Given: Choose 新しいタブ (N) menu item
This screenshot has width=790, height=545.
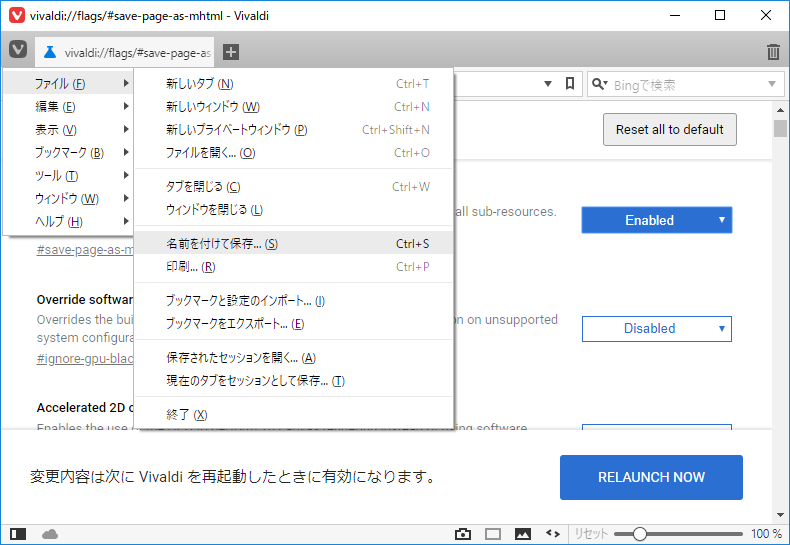Looking at the screenshot, I should pos(294,84).
